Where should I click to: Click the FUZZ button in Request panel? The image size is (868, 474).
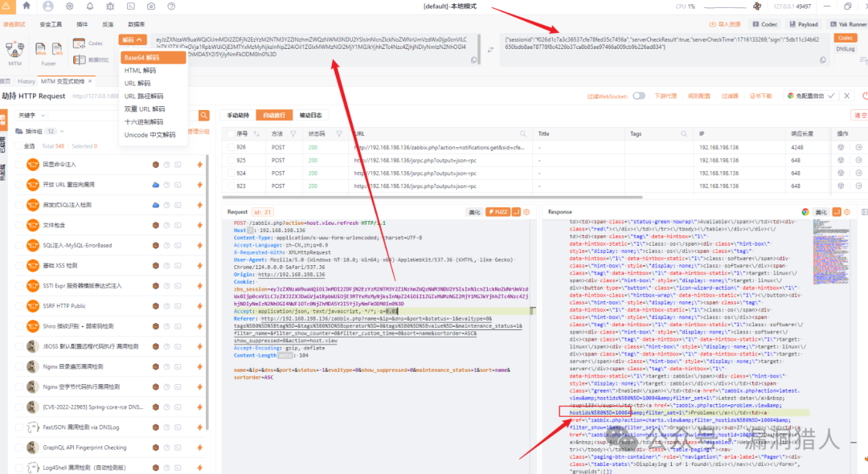click(x=497, y=212)
